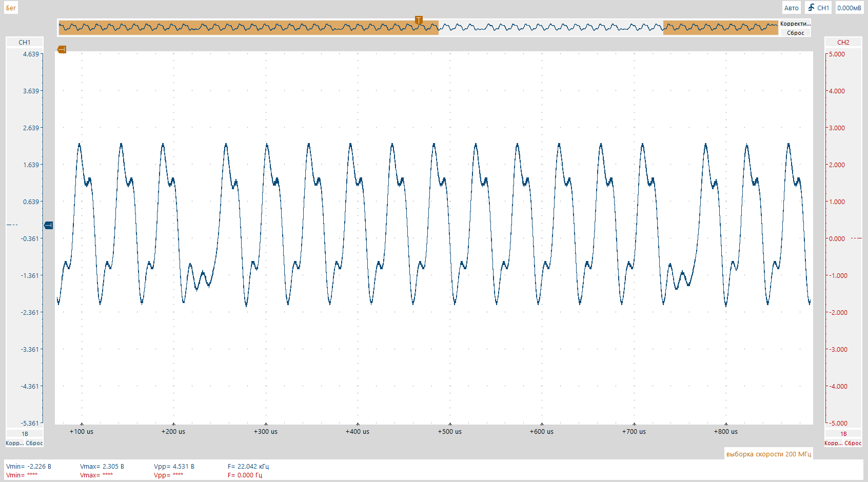Click the F= 22.042 кГц frequency readout
The height and width of the screenshot is (482, 868).
248,466
